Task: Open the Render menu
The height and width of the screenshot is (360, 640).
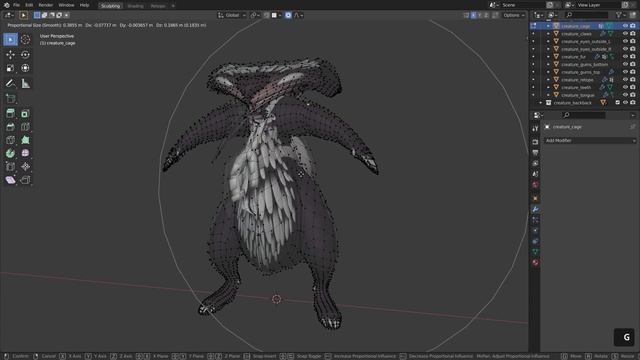Action: click(46, 5)
